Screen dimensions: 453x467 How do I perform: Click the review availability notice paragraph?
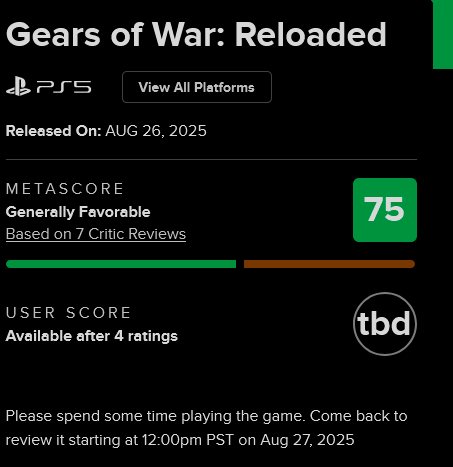pyautogui.click(x=207, y=428)
